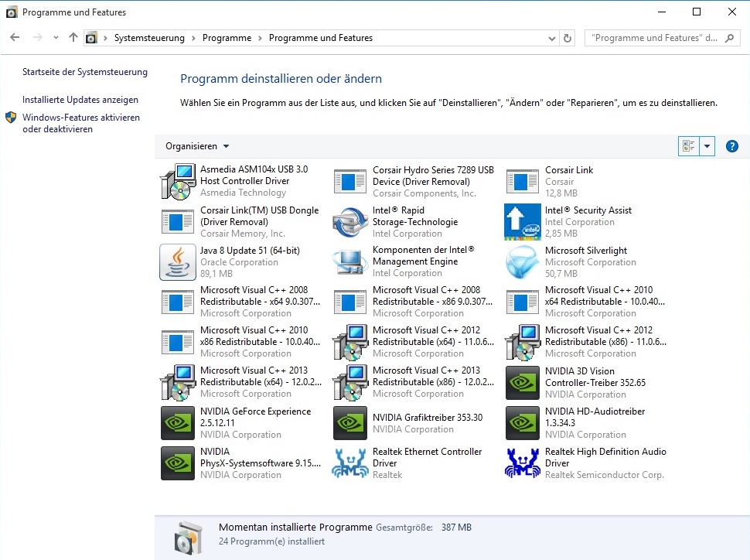
Task: Click the Microsoft Silverlight icon
Action: pyautogui.click(x=523, y=261)
